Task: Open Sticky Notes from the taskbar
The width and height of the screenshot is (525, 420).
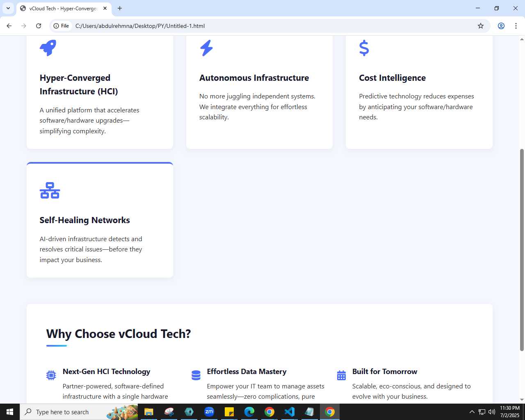Action: [x=229, y=412]
